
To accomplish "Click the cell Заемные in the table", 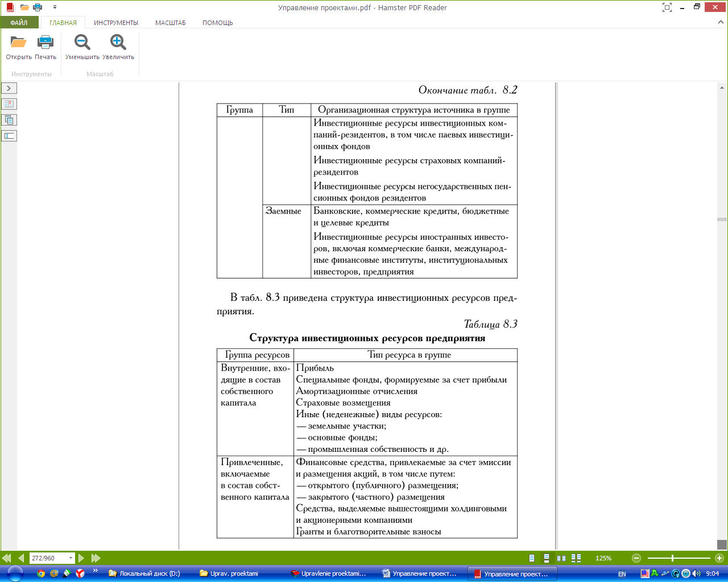I will point(283,211).
